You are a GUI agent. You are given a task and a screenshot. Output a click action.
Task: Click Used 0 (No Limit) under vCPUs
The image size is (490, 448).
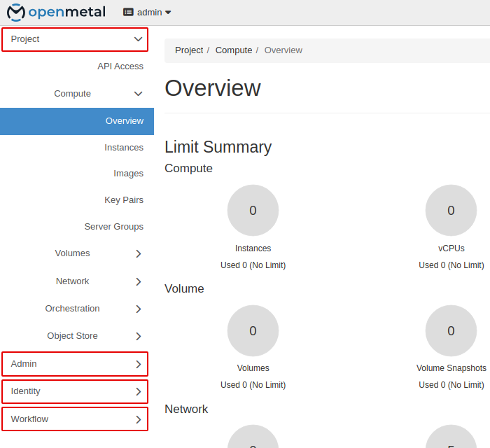click(x=451, y=265)
